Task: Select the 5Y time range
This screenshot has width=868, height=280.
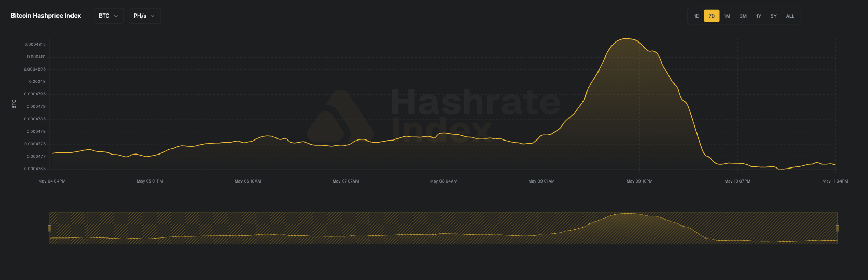Action: click(773, 16)
